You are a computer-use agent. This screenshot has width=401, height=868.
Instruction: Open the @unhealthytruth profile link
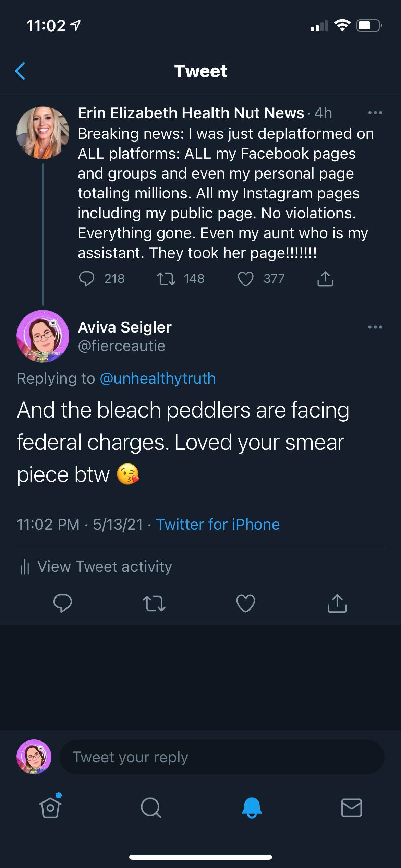coord(157,378)
